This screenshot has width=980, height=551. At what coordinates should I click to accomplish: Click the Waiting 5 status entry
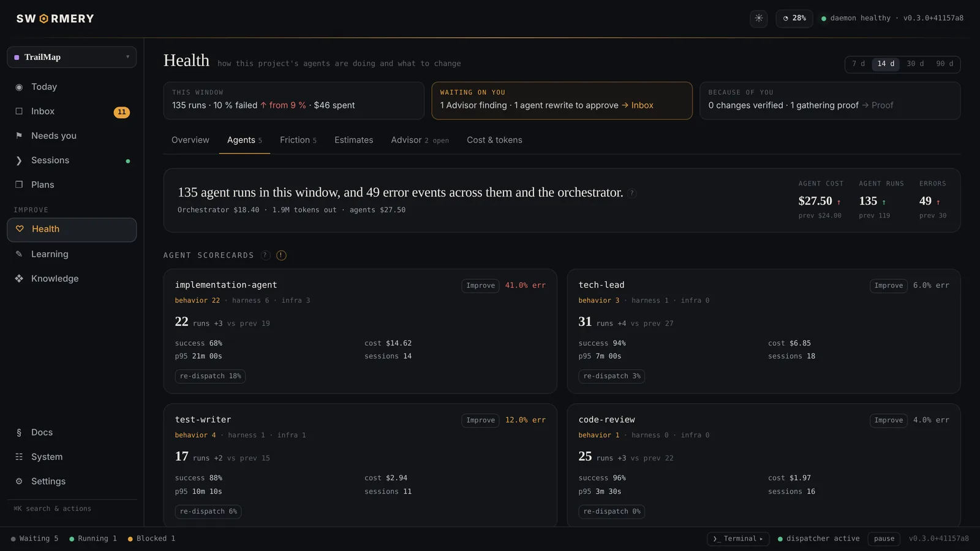pos(34,539)
